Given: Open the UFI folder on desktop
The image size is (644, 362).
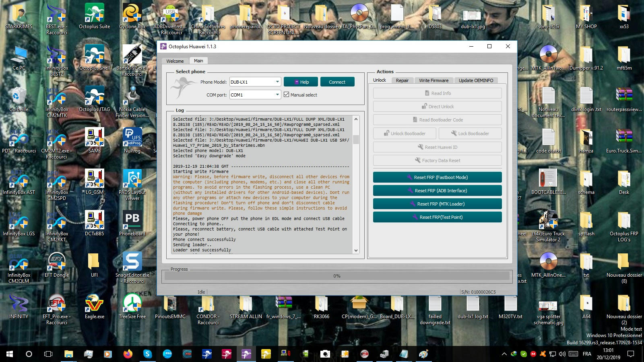Looking at the screenshot, I should coord(94,265).
